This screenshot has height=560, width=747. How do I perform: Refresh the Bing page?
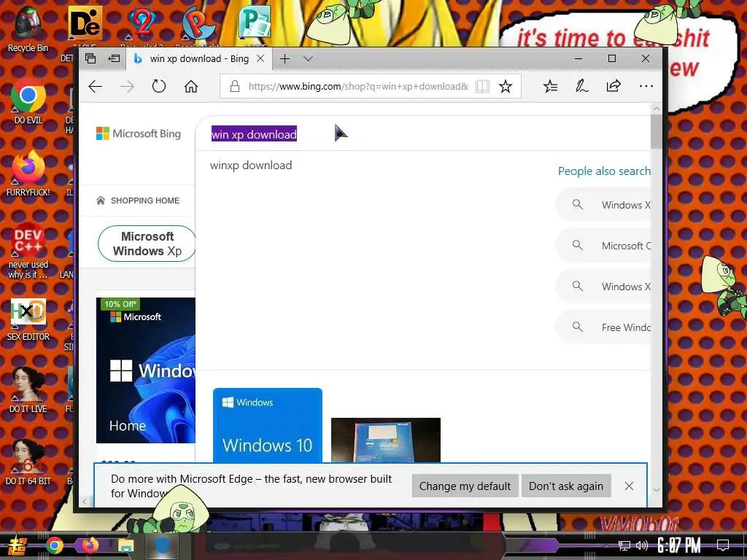pos(158,86)
